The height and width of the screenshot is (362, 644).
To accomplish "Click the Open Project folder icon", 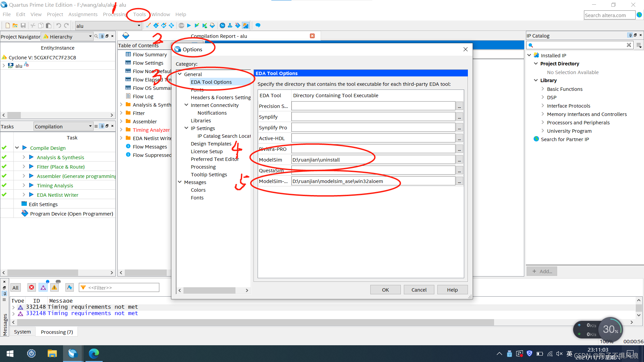I will (15, 25).
